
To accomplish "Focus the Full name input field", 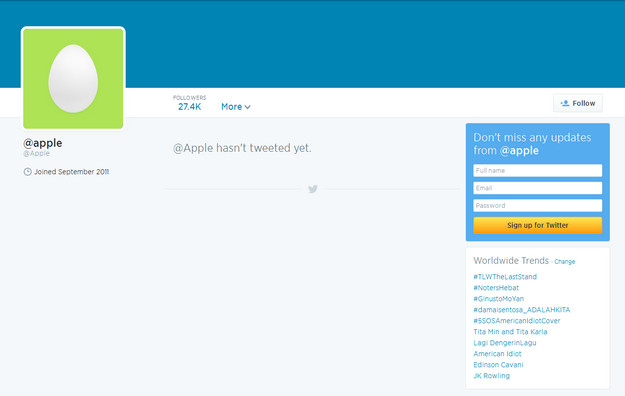I will pyautogui.click(x=537, y=171).
